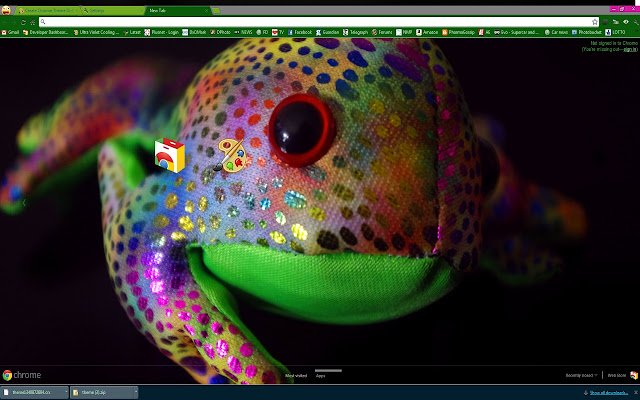Click Show all downloads link
The image size is (640, 400).
click(609, 393)
